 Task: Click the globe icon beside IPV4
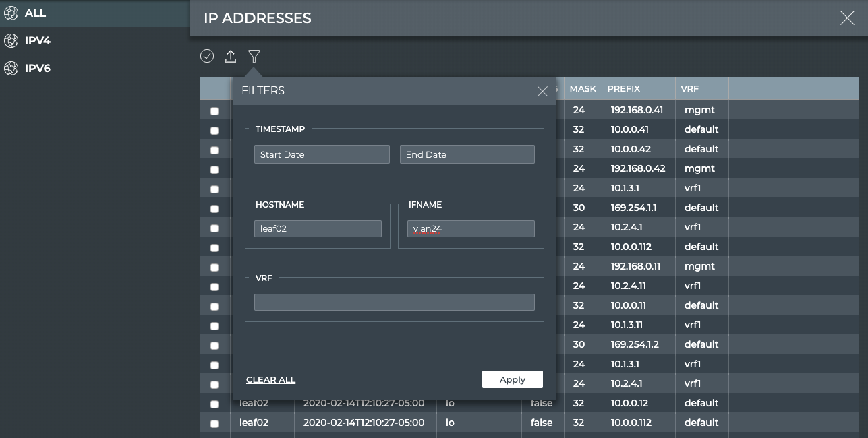point(11,41)
